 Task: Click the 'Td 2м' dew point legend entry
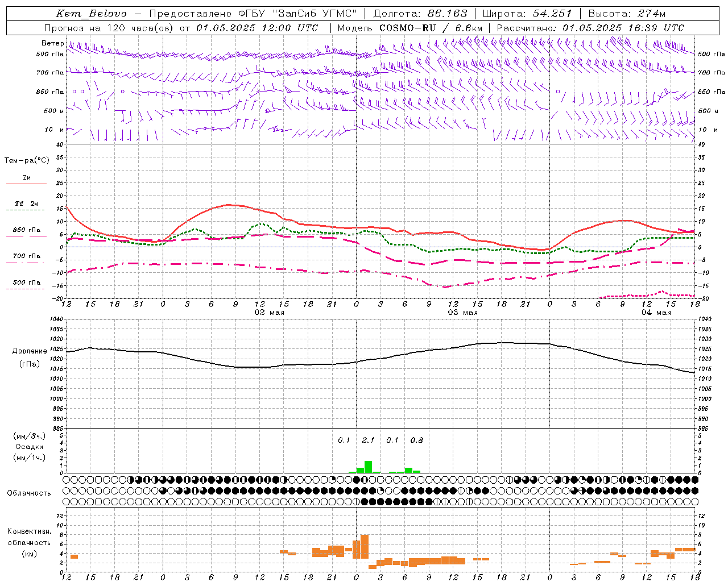[x=27, y=203]
